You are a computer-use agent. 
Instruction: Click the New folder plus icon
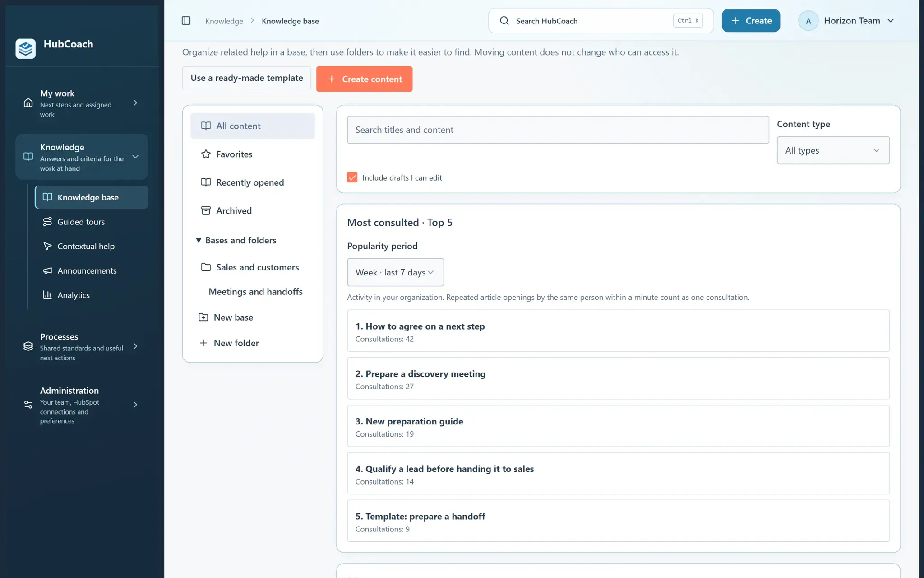(x=203, y=343)
